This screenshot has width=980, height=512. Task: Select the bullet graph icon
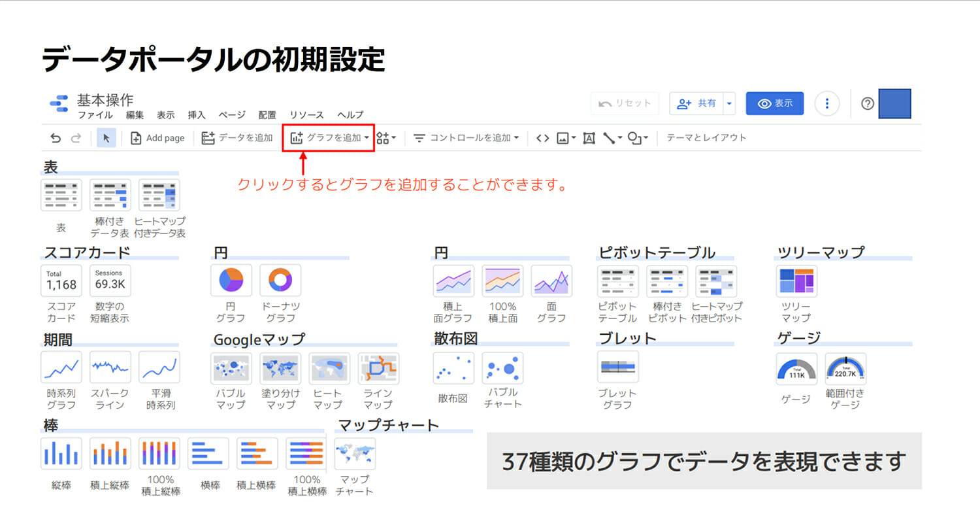pyautogui.click(x=617, y=367)
